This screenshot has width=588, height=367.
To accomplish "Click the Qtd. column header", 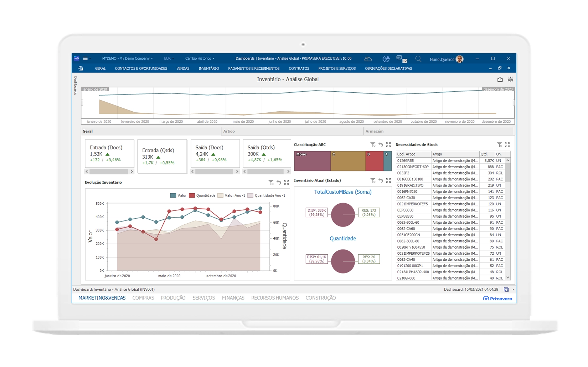I will tap(487, 154).
